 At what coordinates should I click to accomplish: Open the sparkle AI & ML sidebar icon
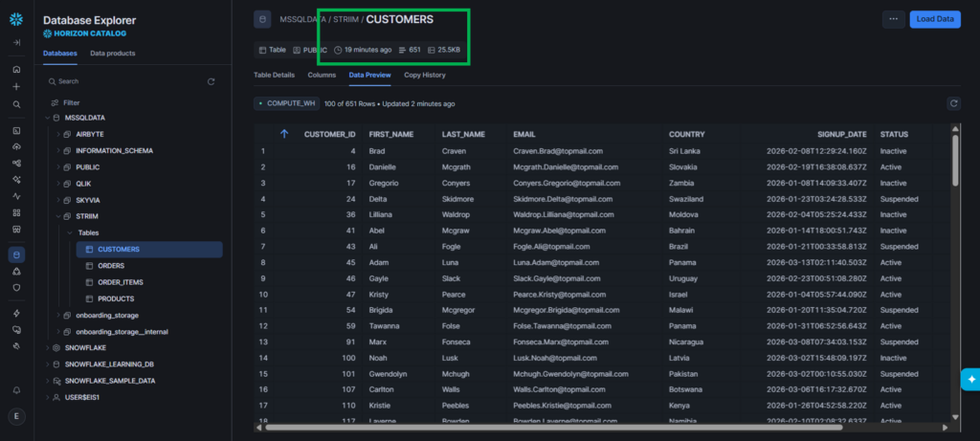[x=16, y=179]
